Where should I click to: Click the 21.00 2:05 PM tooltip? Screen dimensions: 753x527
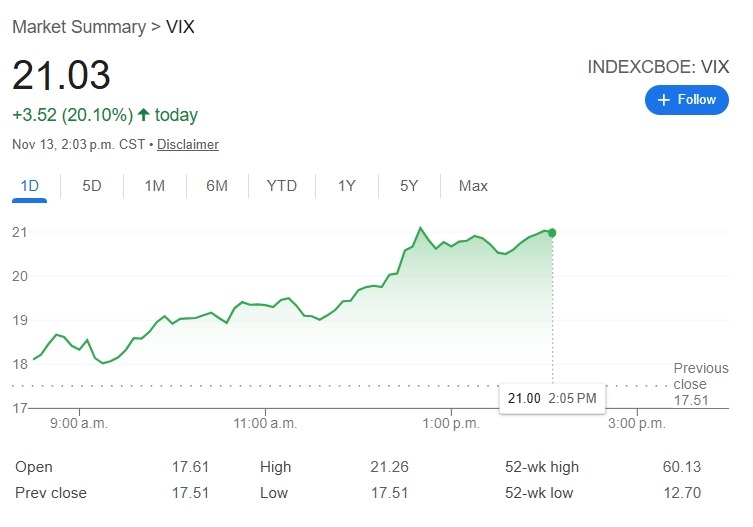point(552,398)
